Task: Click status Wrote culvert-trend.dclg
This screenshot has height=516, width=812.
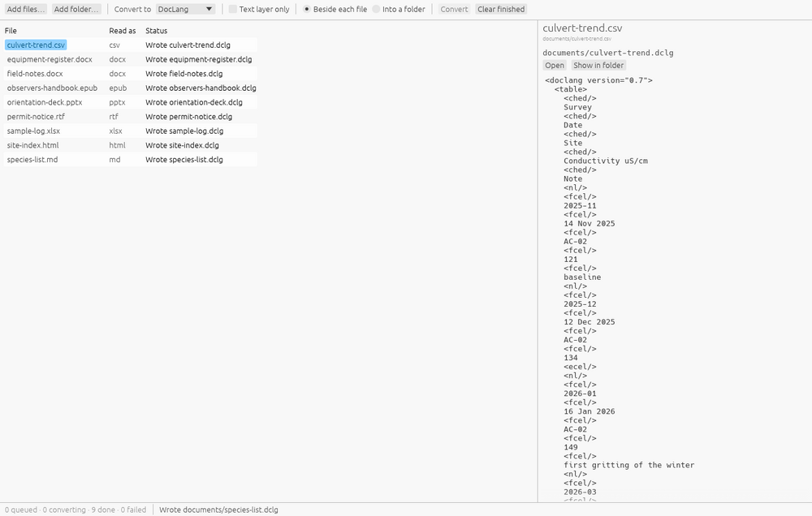Action: tap(188, 45)
